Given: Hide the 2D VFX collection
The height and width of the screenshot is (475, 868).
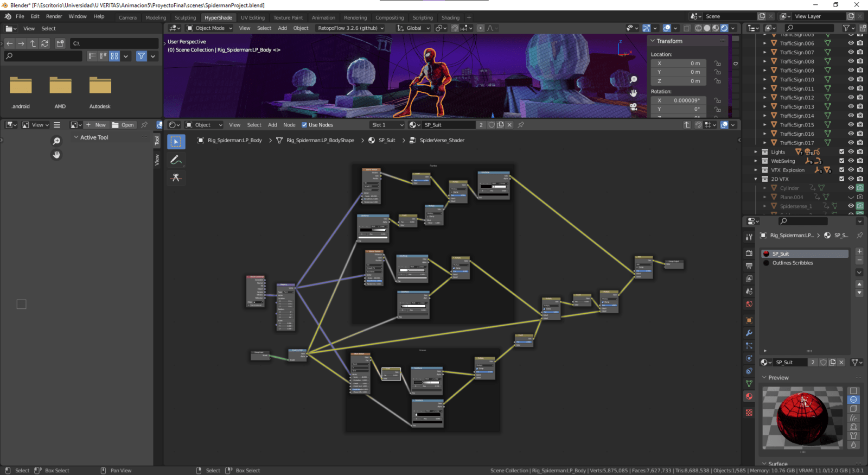Looking at the screenshot, I should [x=851, y=179].
